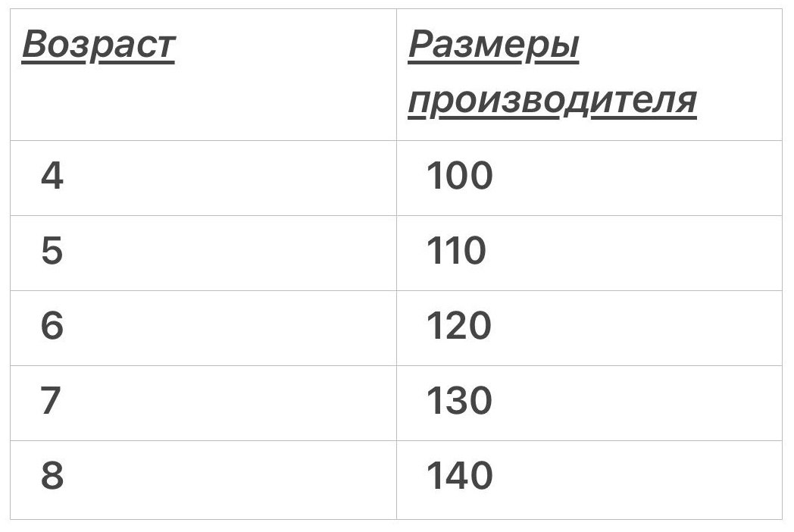Click the size 120 cell
The height and width of the screenshot is (532, 794).
coord(589,328)
